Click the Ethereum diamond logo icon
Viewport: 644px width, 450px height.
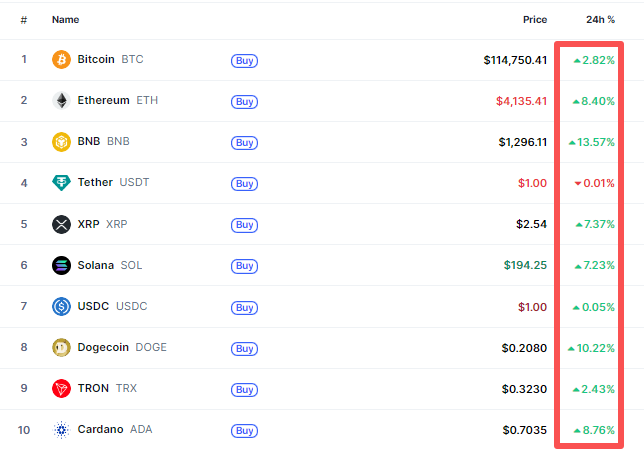coord(62,101)
